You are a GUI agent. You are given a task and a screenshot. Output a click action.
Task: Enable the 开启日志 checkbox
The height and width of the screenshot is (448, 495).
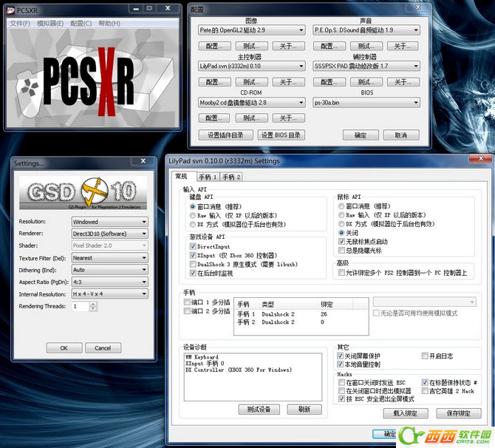425,356
